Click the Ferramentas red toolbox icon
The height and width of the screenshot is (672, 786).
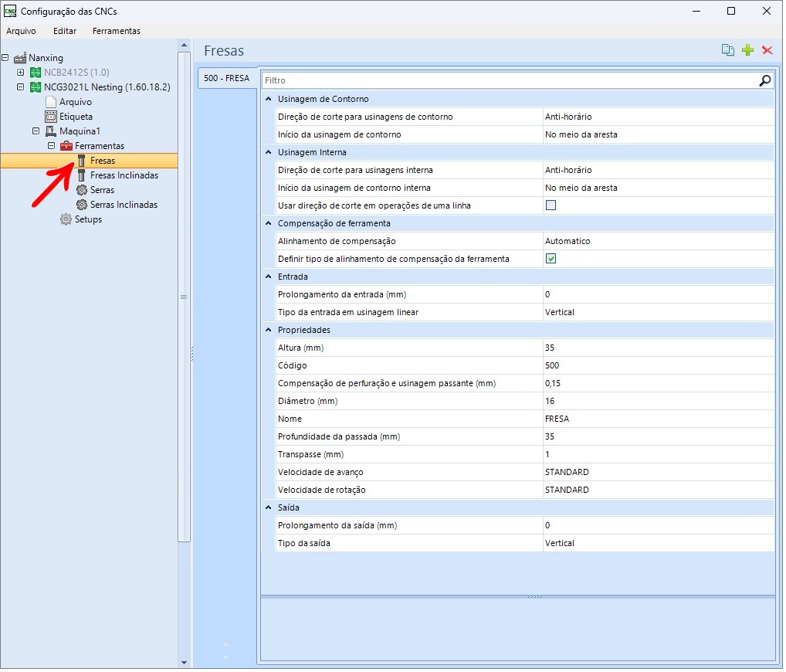coord(66,147)
